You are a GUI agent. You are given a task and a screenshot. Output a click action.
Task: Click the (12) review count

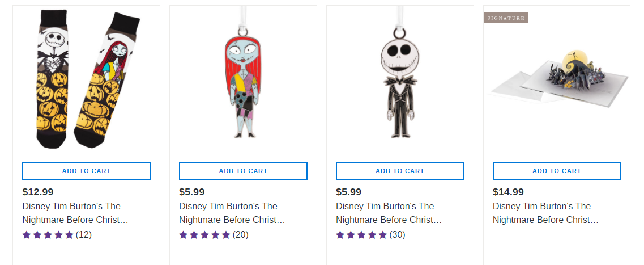coord(84,235)
